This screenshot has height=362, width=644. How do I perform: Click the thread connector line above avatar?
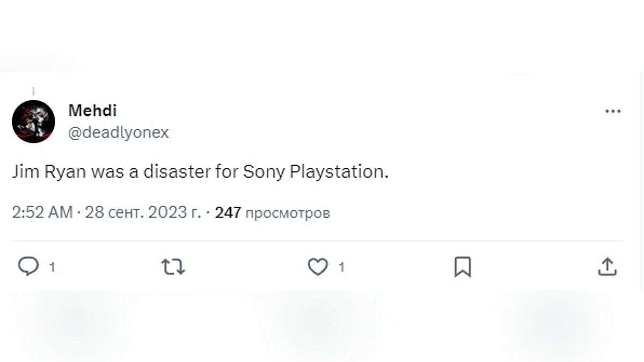point(33,91)
